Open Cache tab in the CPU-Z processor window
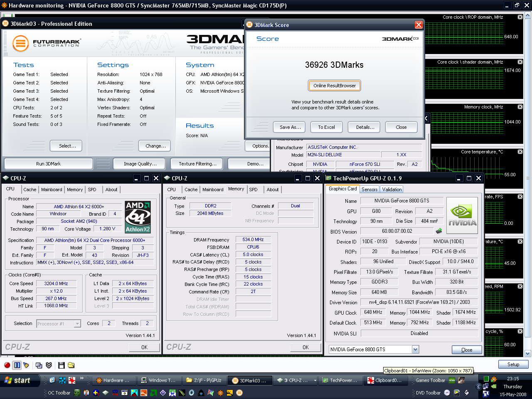This screenshot has width=532, height=399. (x=30, y=190)
